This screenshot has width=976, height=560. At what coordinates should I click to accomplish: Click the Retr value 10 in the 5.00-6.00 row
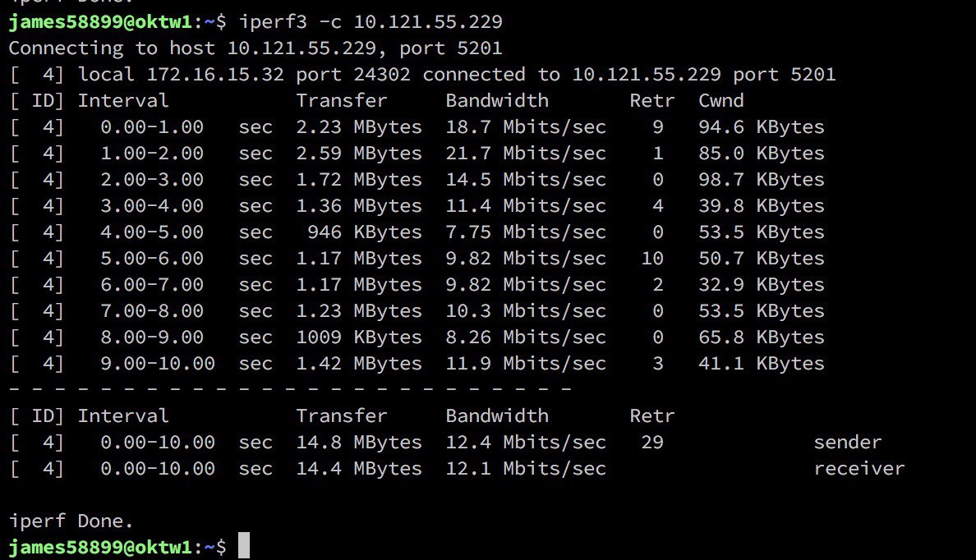651,258
